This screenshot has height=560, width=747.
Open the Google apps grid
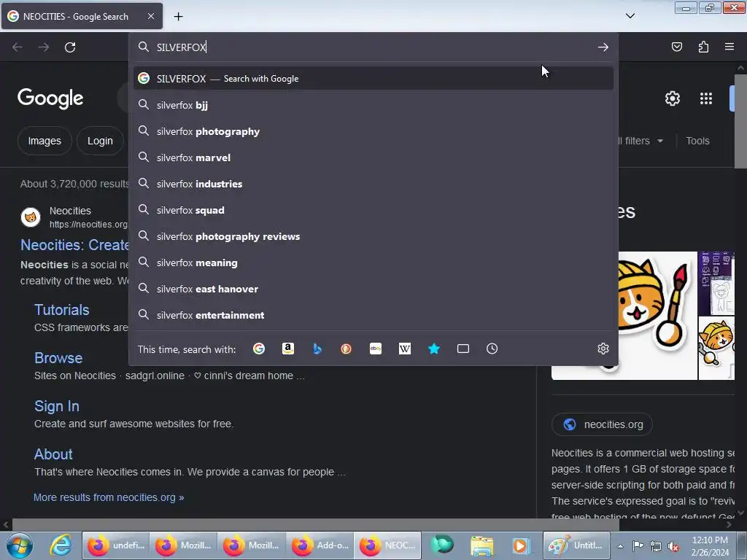click(706, 98)
